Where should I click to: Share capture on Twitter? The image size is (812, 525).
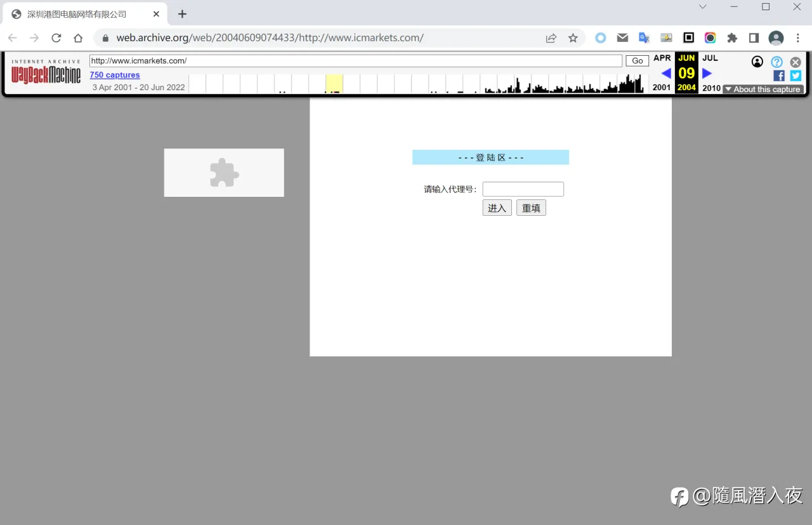[796, 76]
